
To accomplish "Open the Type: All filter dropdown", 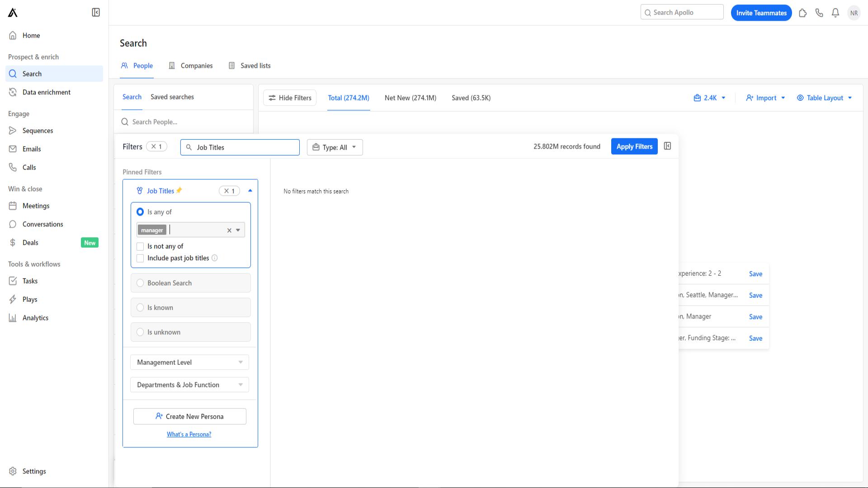I will pyautogui.click(x=335, y=146).
